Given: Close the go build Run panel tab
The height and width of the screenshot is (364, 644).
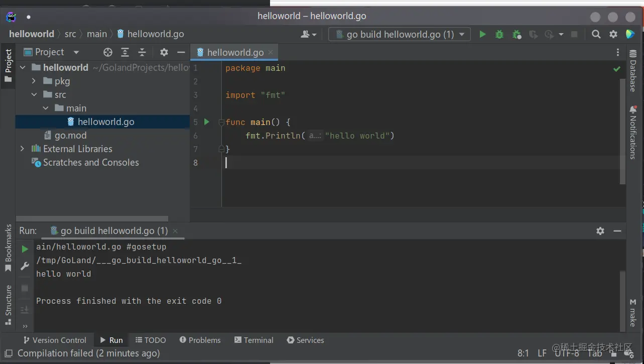Looking at the screenshot, I should 175,231.
